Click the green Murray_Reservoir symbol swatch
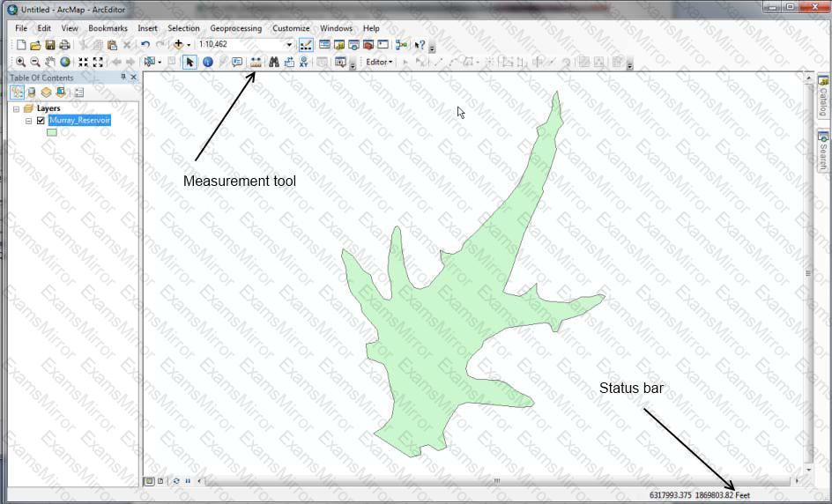This screenshot has width=832, height=504. point(51,132)
